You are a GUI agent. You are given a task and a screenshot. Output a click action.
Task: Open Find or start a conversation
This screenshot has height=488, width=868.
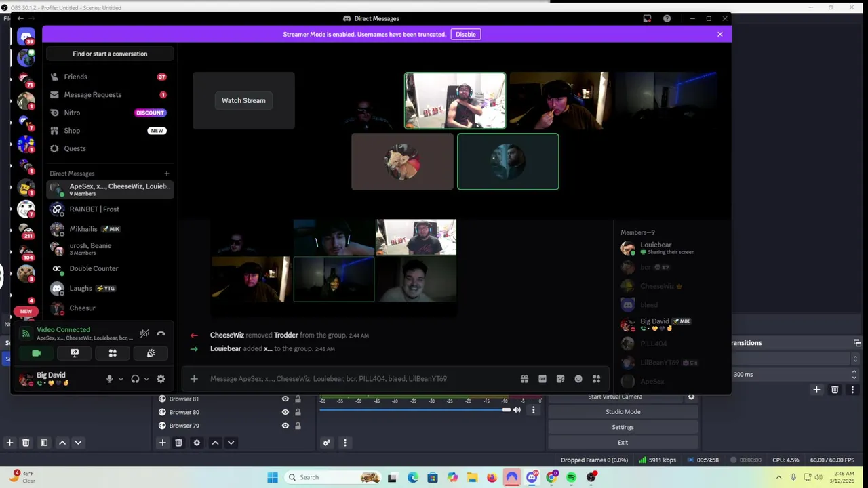pyautogui.click(x=110, y=54)
